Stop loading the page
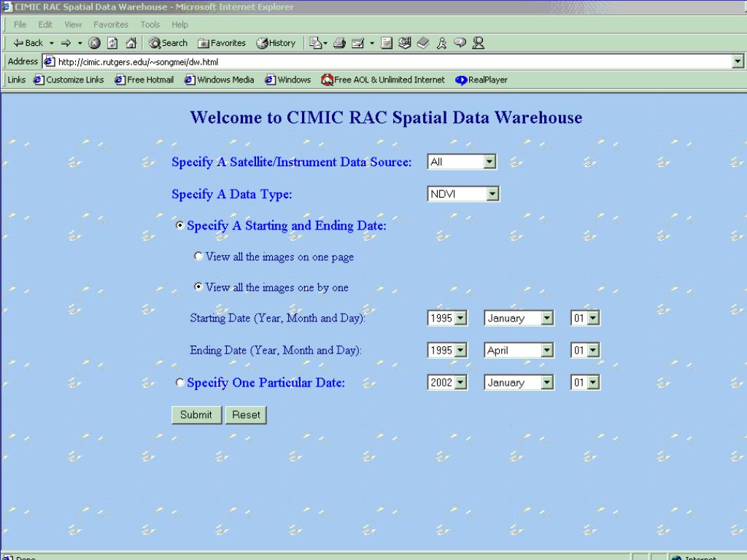The width and height of the screenshot is (747, 560). (94, 43)
